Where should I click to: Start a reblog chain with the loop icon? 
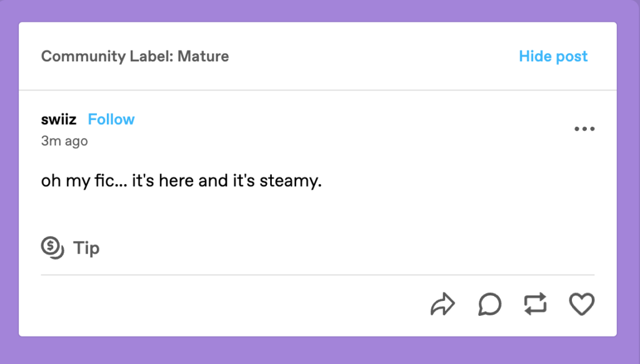[534, 304]
